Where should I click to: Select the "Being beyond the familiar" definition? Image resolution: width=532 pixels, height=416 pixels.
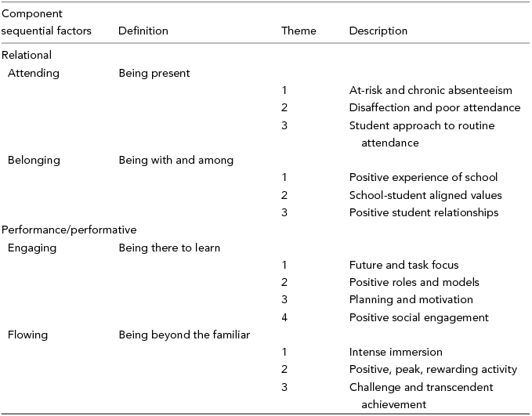(184, 335)
